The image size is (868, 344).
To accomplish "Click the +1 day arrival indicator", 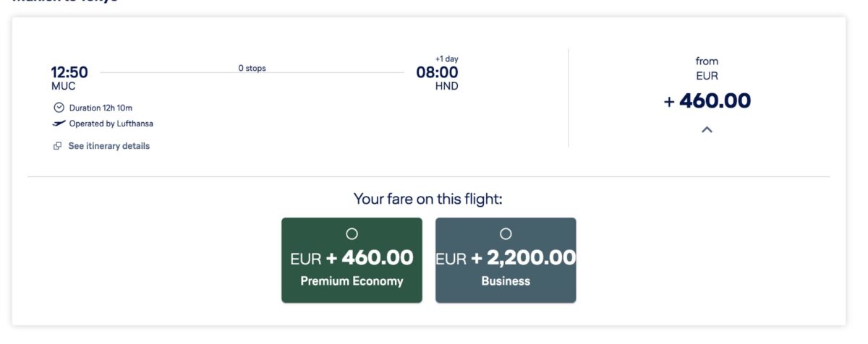I will tap(446, 59).
